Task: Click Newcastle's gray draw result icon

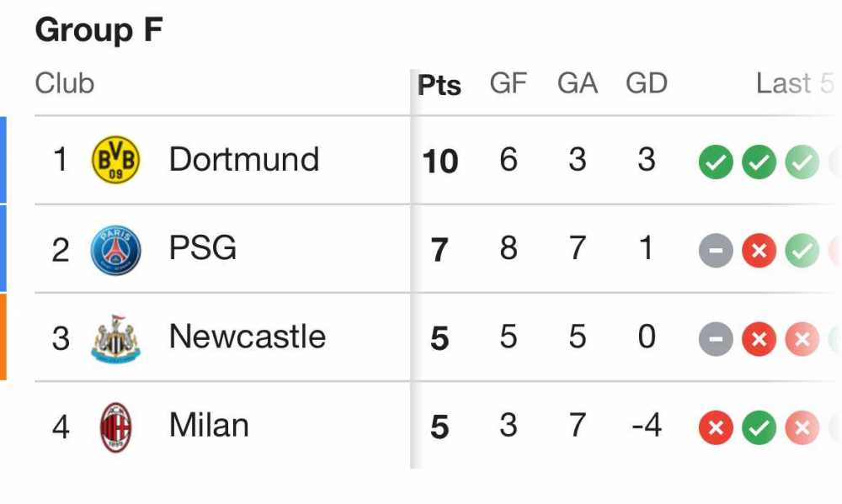Action: tap(716, 339)
